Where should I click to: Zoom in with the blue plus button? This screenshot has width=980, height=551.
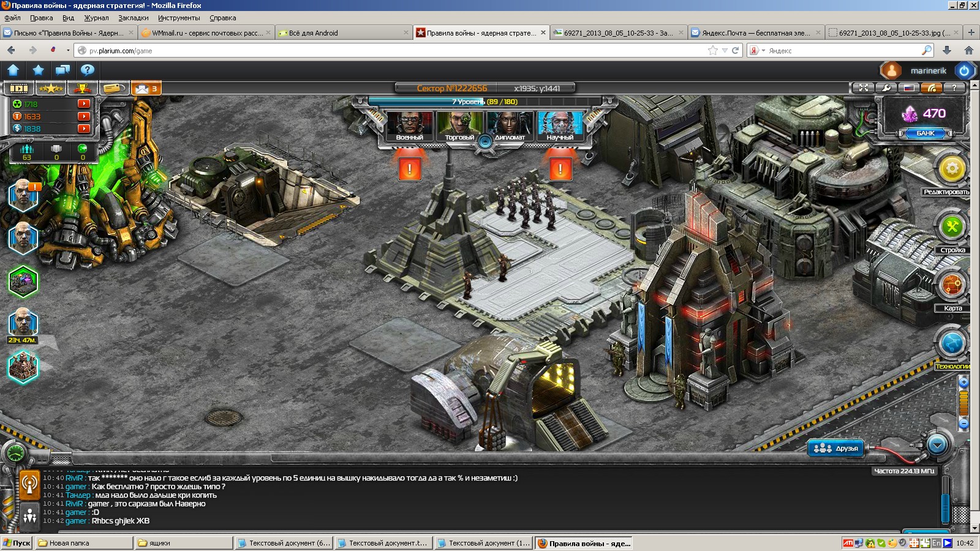point(963,382)
